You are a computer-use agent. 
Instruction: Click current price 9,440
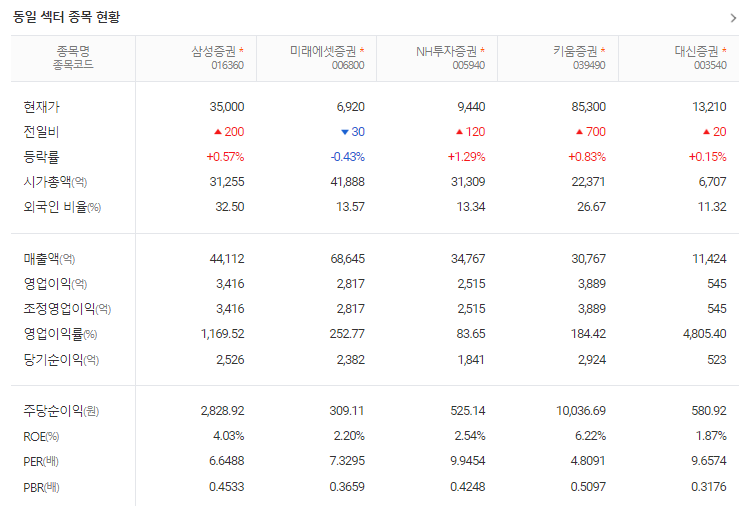[x=471, y=107]
